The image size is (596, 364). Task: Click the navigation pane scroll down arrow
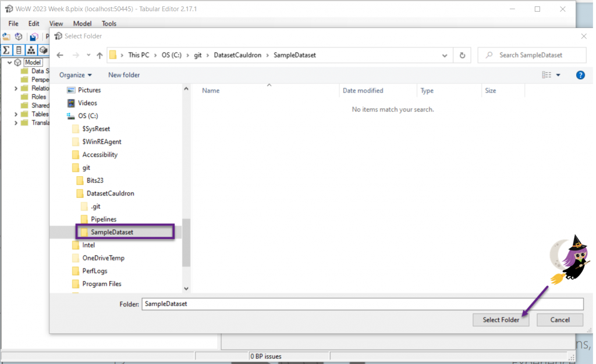point(186,288)
